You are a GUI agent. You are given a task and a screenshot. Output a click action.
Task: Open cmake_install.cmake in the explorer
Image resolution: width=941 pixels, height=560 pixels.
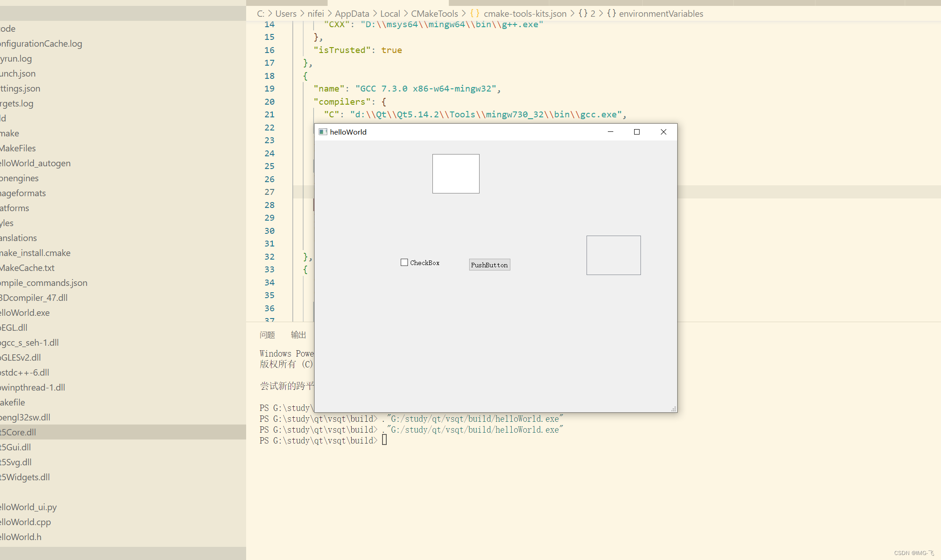point(123,253)
